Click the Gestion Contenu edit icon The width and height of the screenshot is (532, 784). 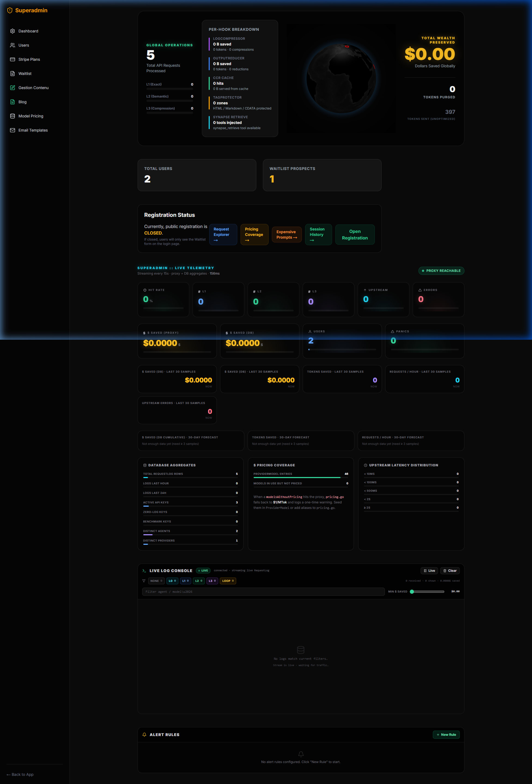[x=13, y=88]
